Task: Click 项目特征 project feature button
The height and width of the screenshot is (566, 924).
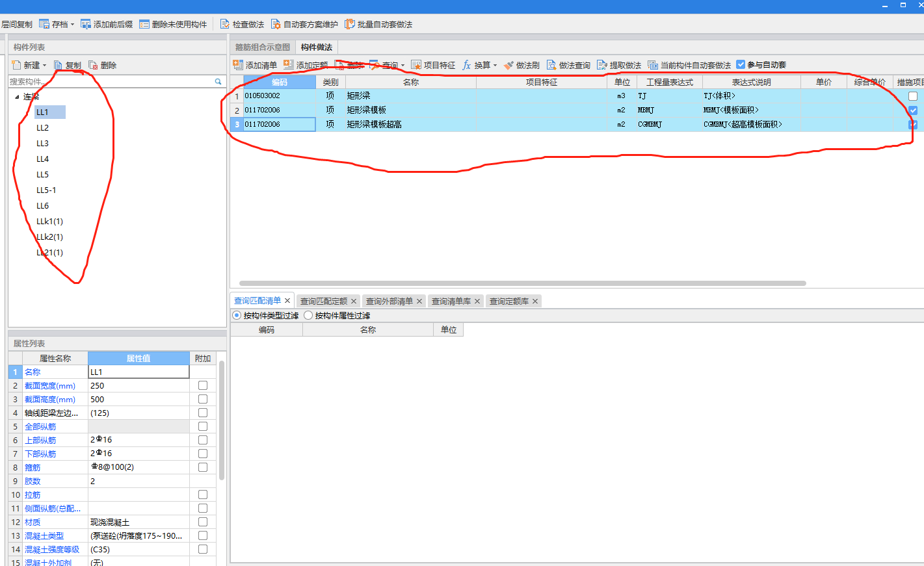Action: (x=433, y=65)
